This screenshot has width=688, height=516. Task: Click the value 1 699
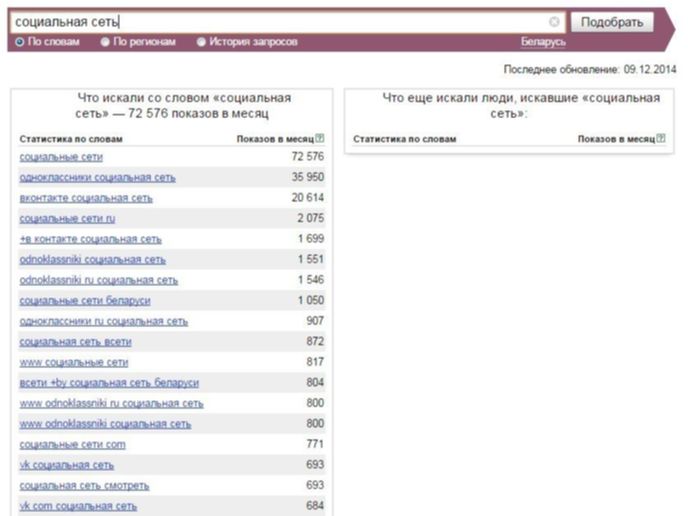(x=311, y=238)
